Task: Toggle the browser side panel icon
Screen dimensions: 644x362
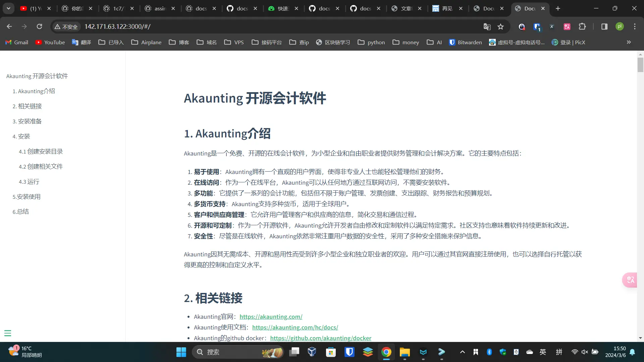Action: pos(604,26)
